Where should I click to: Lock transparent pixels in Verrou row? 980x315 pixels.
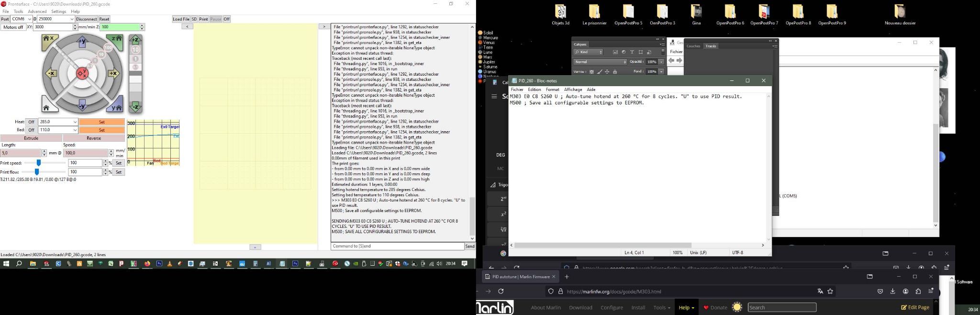[x=591, y=72]
